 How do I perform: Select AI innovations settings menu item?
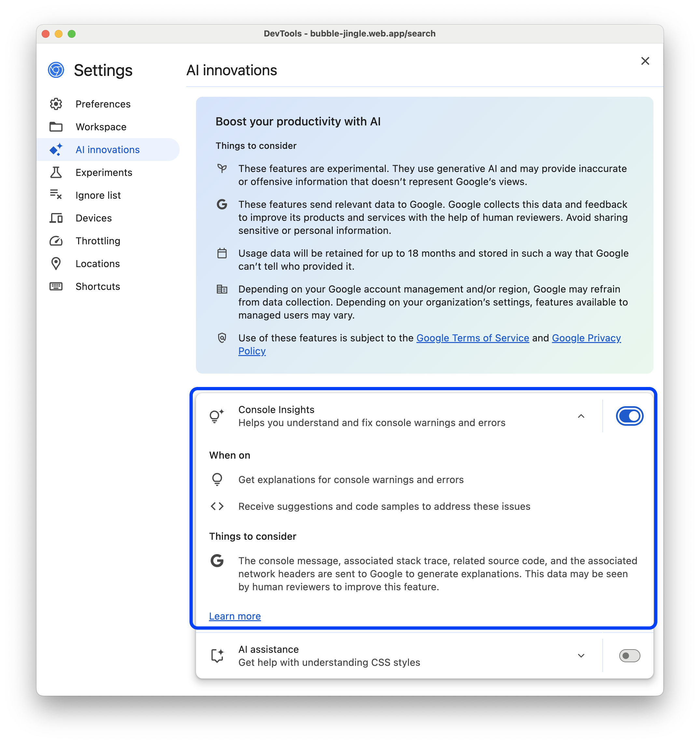[x=107, y=150]
